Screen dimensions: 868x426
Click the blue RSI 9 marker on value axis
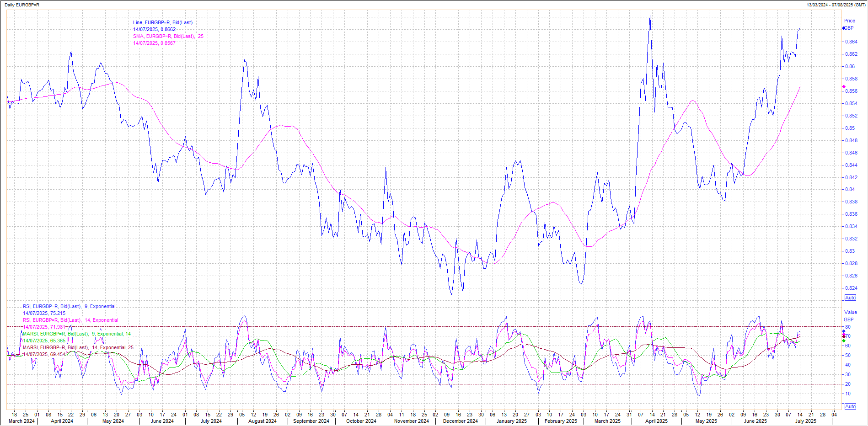(x=844, y=331)
